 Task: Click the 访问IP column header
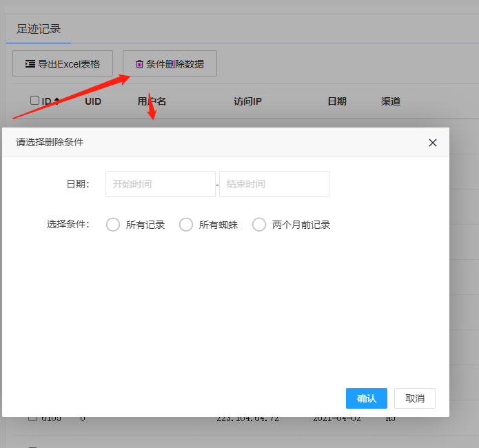[247, 101]
